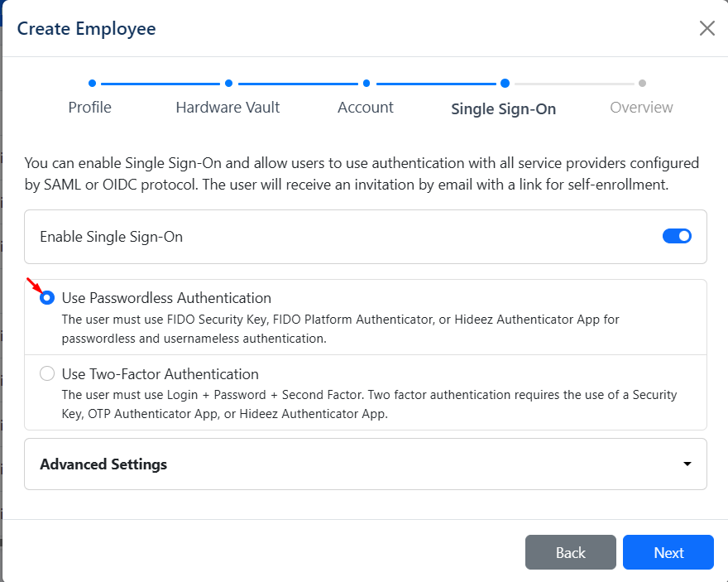The image size is (728, 582).
Task: Click the step dot above Single Sign-On
Action: pyautogui.click(x=504, y=83)
